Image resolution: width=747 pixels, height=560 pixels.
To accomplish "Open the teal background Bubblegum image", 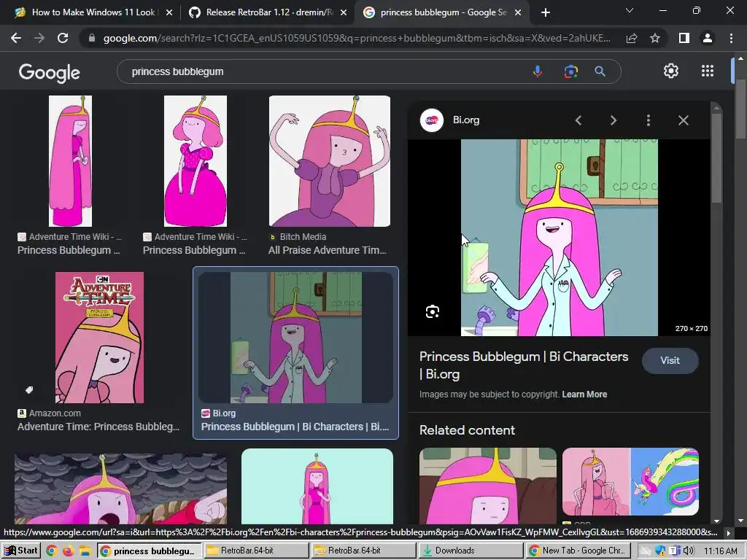I will coord(317,486).
